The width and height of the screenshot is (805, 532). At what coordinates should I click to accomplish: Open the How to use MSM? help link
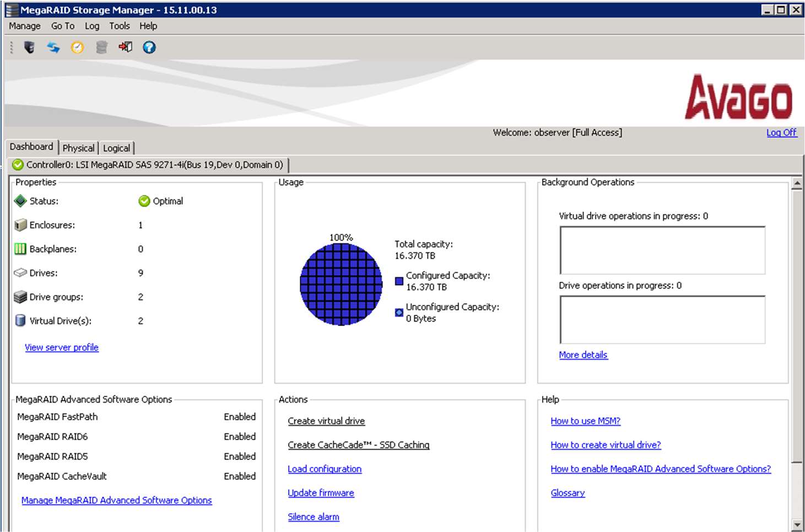(585, 421)
